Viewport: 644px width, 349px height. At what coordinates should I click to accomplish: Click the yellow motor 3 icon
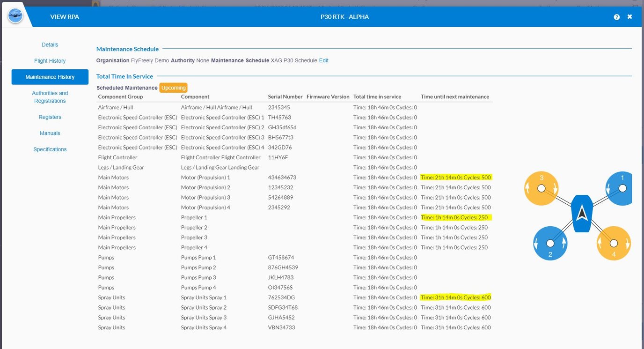coord(541,188)
